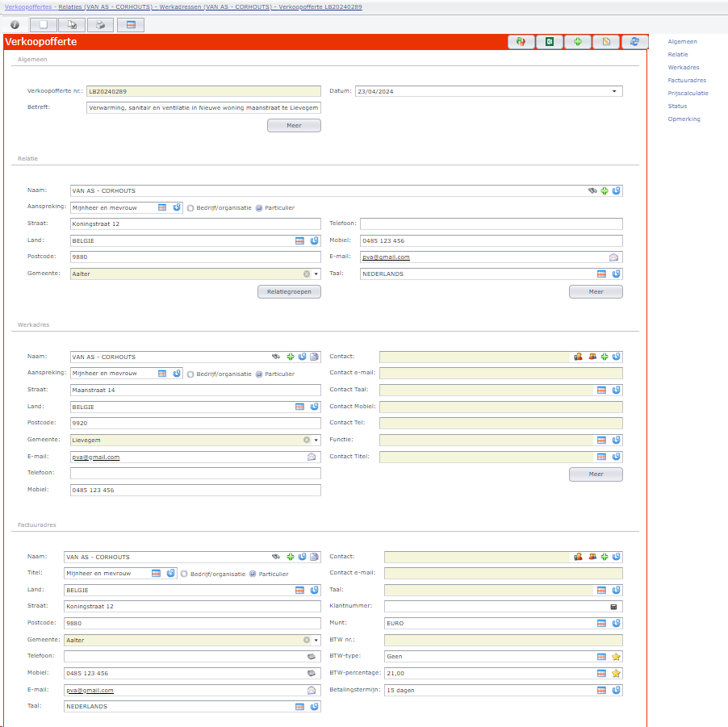Click the binoculars icon in Werkadres Naam field
The image size is (728, 727).
coord(276,357)
